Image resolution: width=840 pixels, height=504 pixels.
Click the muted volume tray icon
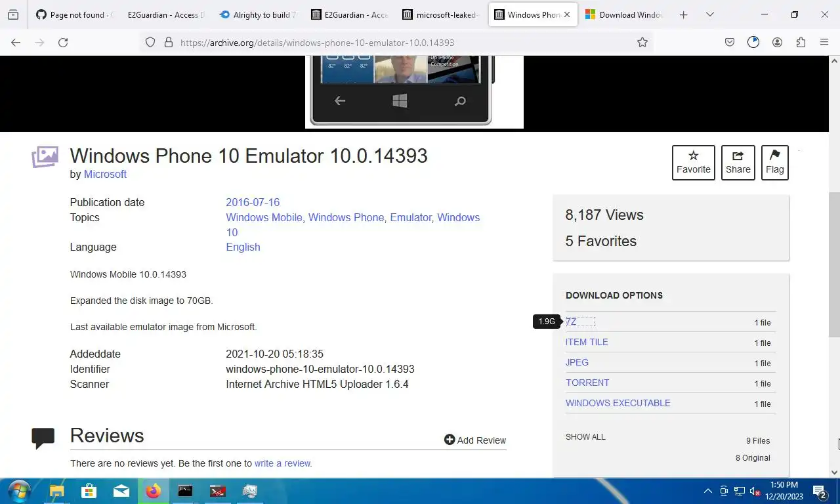tap(755, 491)
